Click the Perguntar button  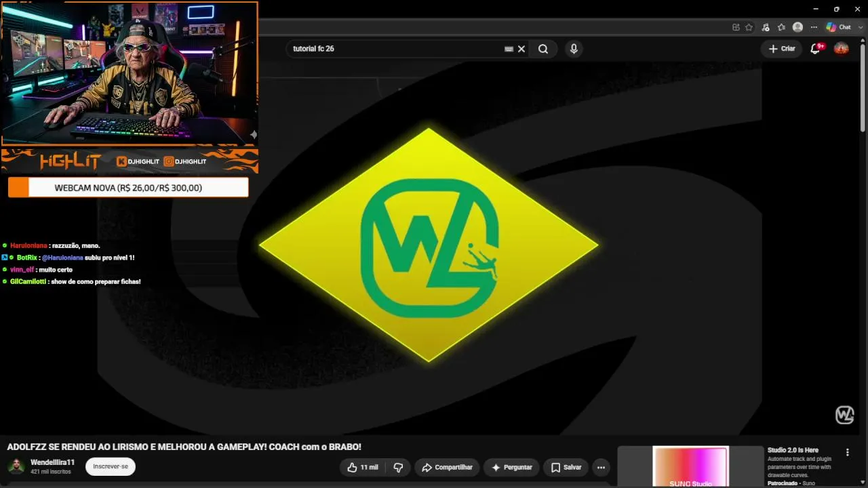512,467
